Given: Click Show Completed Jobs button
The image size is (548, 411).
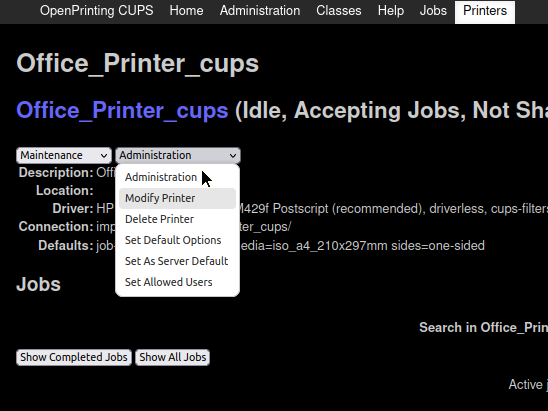Looking at the screenshot, I should (x=74, y=357).
